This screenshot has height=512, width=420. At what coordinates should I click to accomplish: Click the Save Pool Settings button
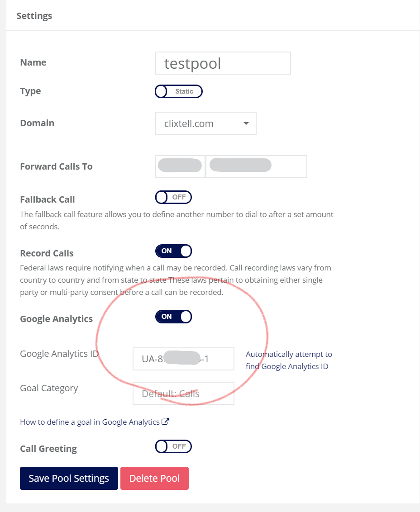pos(69,479)
